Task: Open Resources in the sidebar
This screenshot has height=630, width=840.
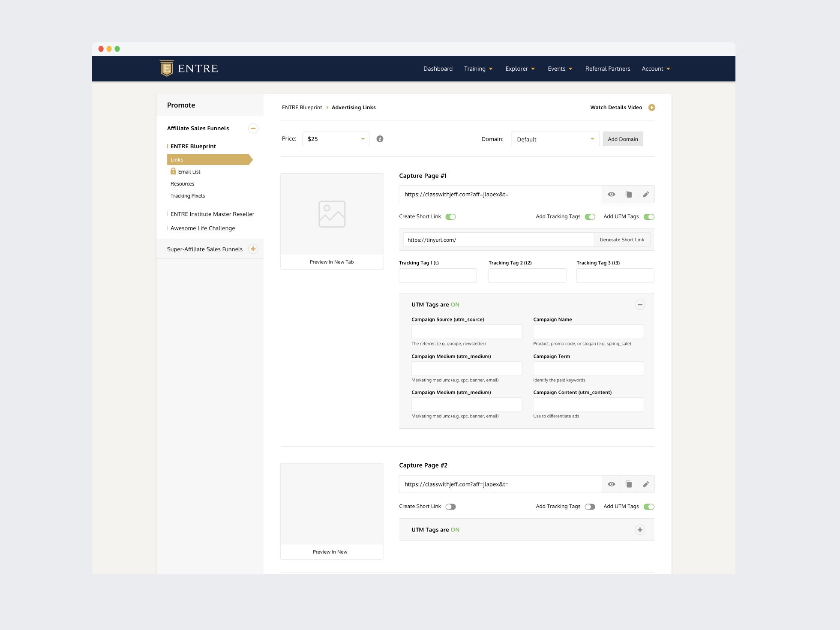Action: 182,184
